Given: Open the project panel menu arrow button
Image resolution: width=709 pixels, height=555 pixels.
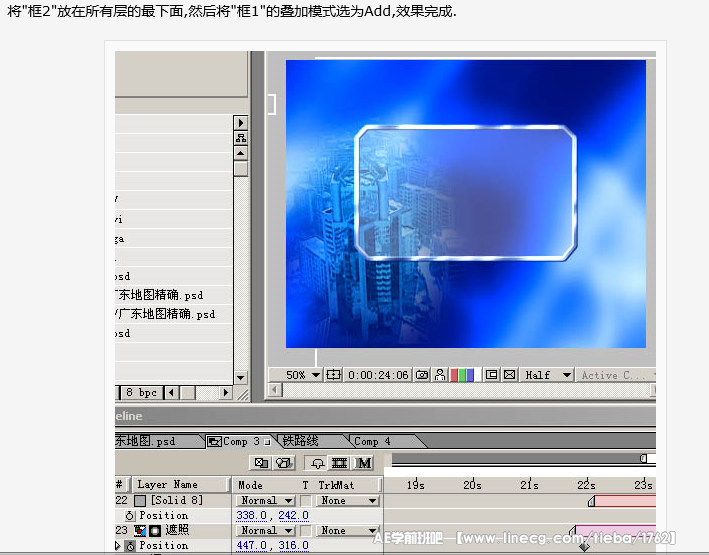Looking at the screenshot, I should click(x=241, y=123).
